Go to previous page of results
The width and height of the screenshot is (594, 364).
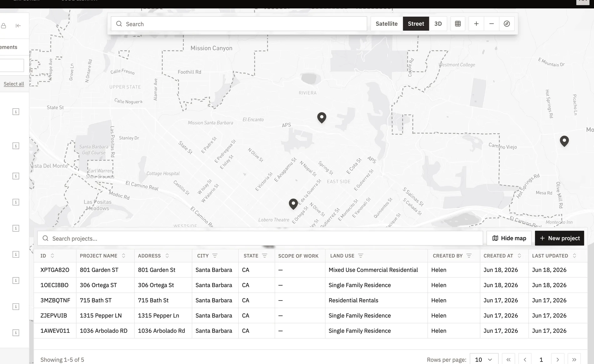(x=525, y=360)
